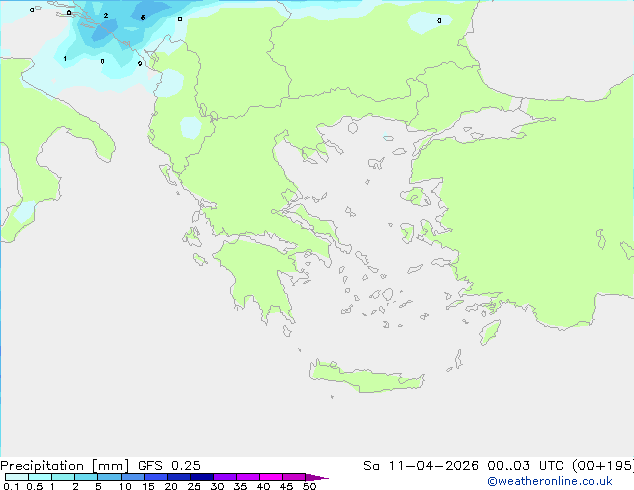Image resolution: width=634 pixels, height=490 pixels.
Task: Select the 0.1–0.5 mm legend color swatch
Action: 17,477
